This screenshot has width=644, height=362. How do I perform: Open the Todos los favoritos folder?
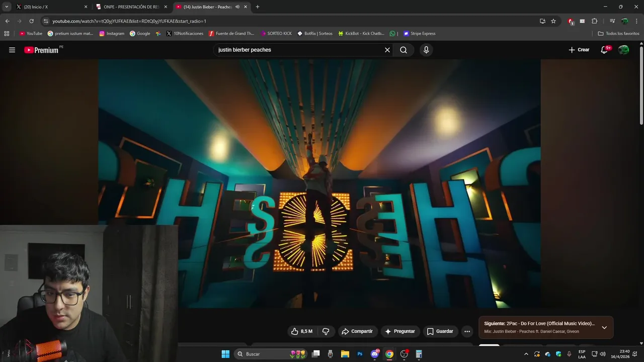click(x=619, y=34)
